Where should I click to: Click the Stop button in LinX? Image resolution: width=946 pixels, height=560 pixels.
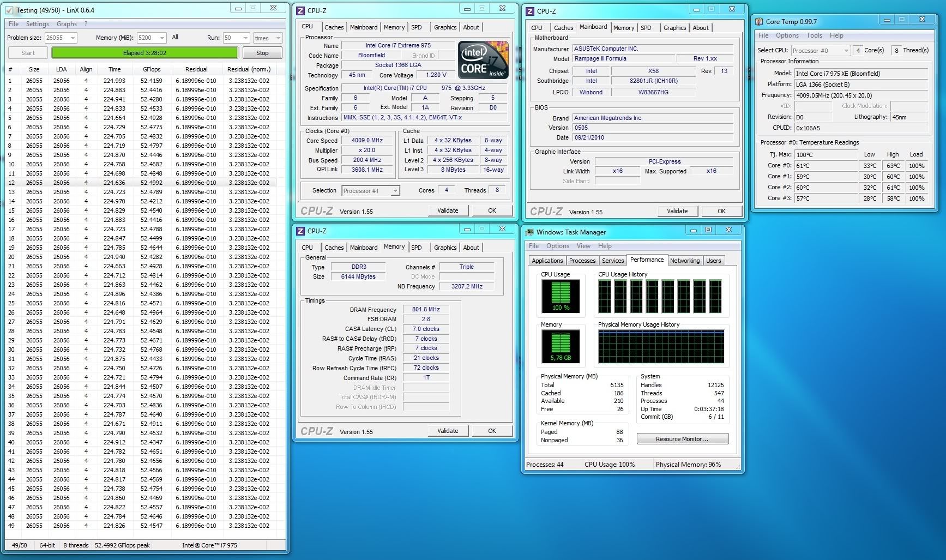262,53
